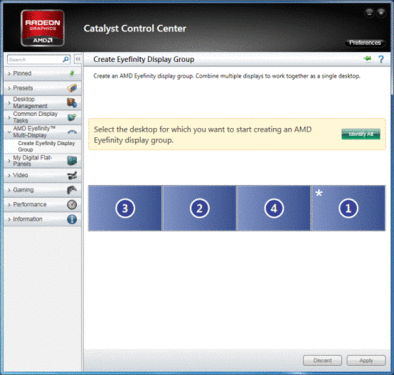Image resolution: width=394 pixels, height=375 pixels.
Task: Click the search magnifier icon
Action: click(x=66, y=59)
